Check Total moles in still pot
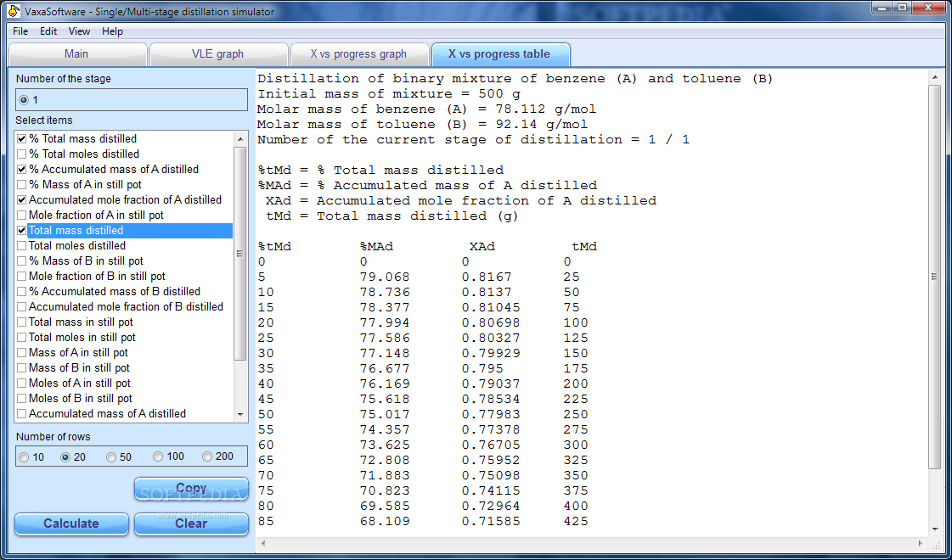 click(22, 338)
